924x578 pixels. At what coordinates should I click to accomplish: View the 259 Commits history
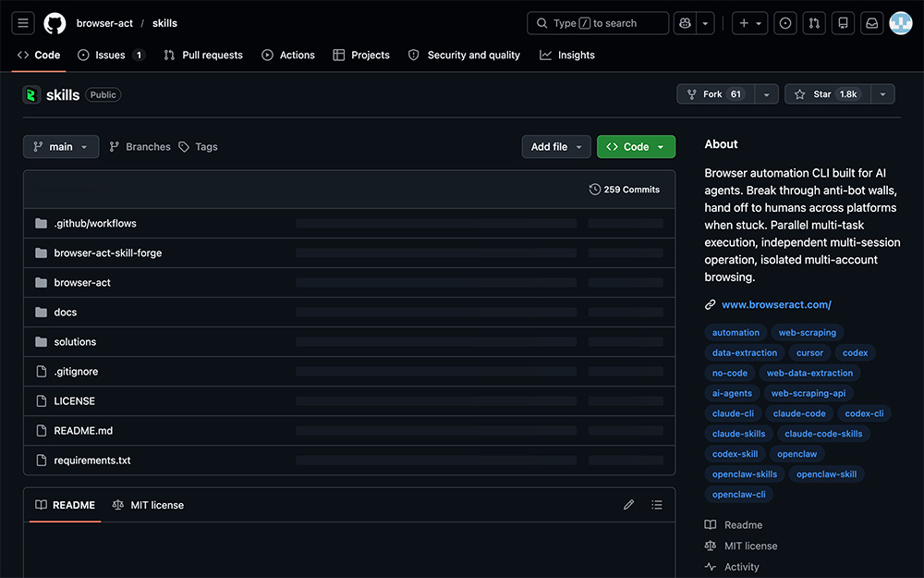[x=624, y=190]
